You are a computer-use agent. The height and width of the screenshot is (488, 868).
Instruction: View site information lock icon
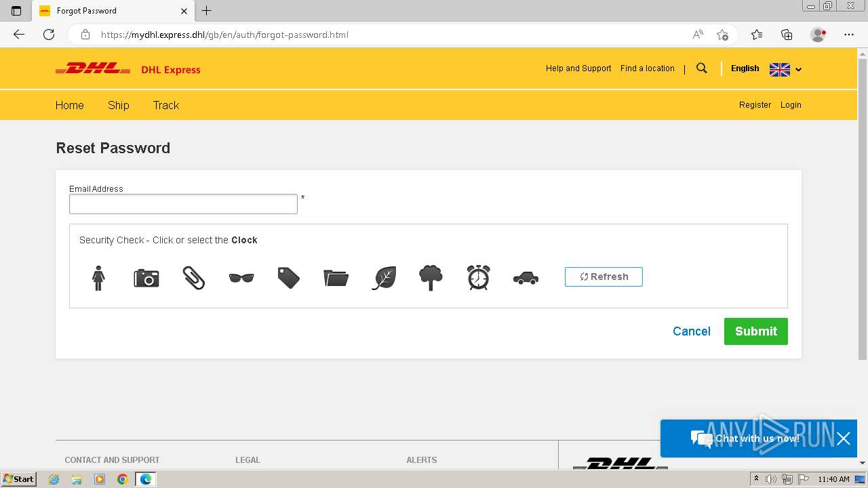coord(85,35)
